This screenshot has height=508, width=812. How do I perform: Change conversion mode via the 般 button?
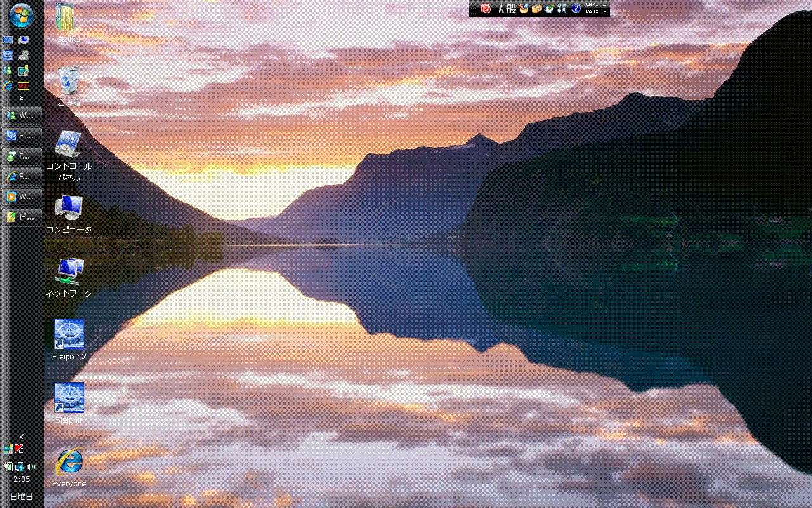511,9
